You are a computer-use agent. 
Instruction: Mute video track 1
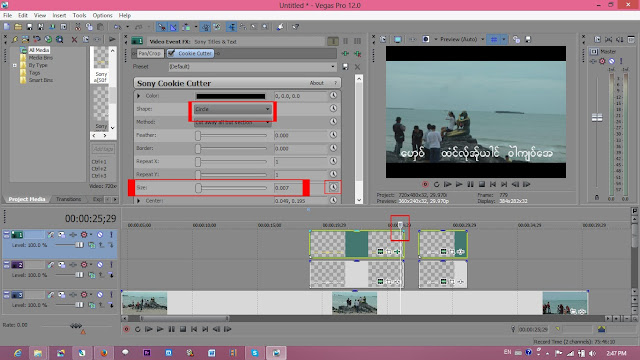[x=100, y=235]
